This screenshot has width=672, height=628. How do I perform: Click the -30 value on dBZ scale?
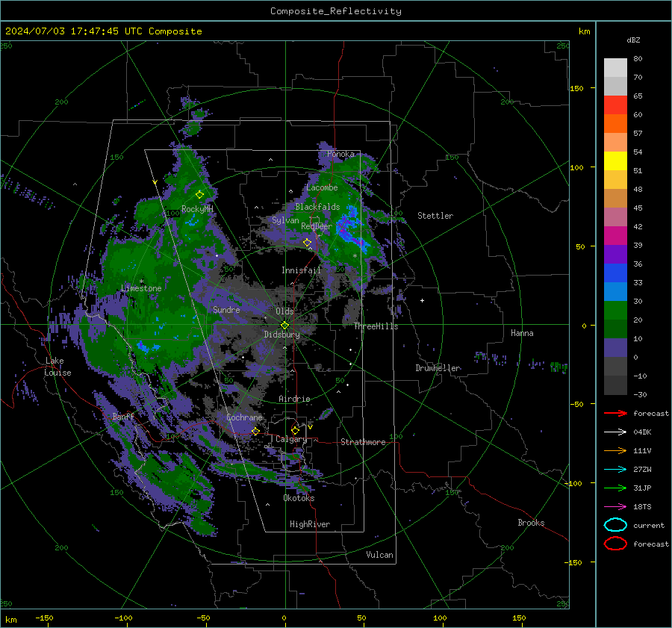[640, 394]
